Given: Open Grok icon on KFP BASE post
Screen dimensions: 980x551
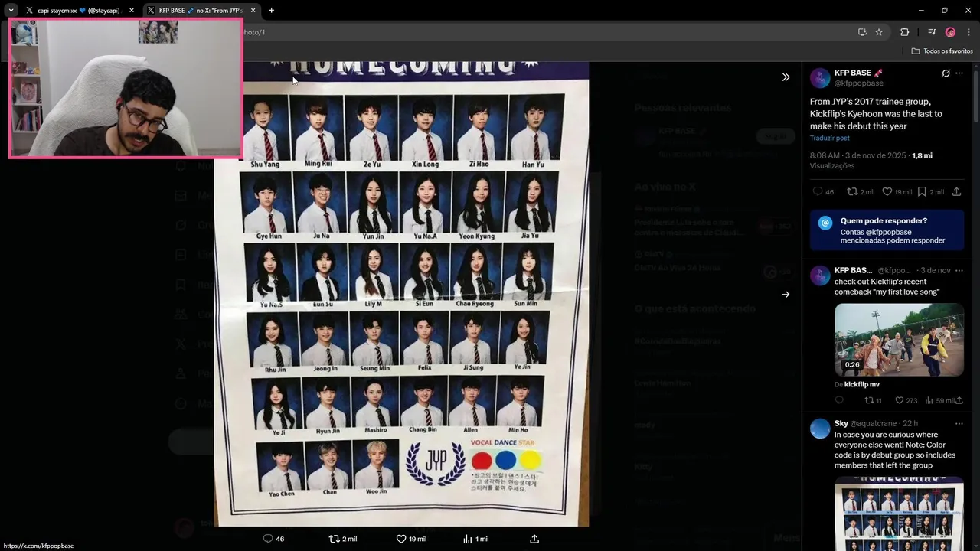Looking at the screenshot, I should pos(946,73).
